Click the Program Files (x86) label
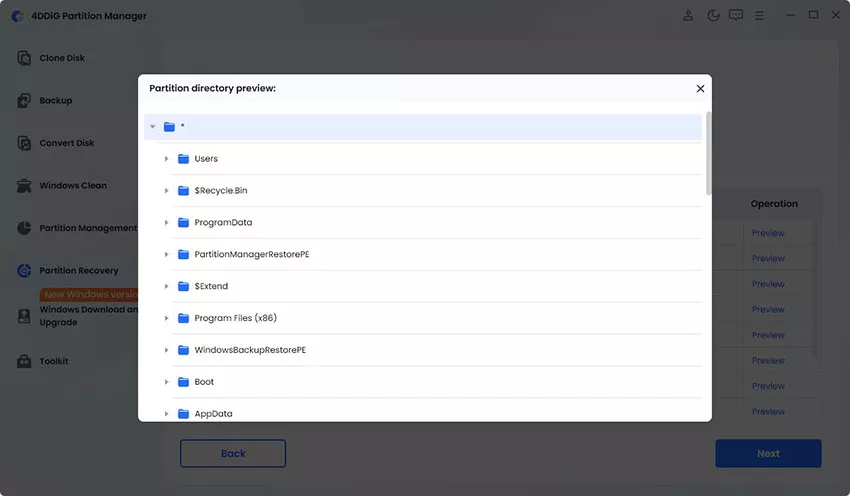Screen dimensions: 850x496 (235, 318)
